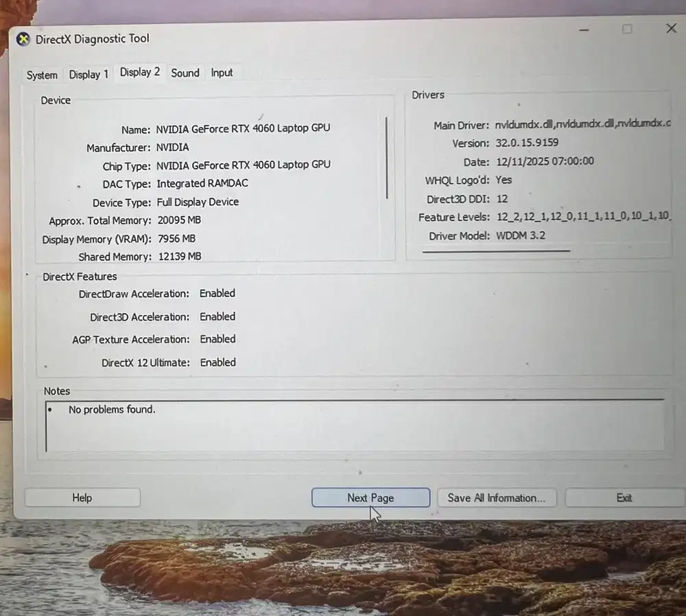Open the Input tab
This screenshot has width=686, height=616.
coord(222,73)
